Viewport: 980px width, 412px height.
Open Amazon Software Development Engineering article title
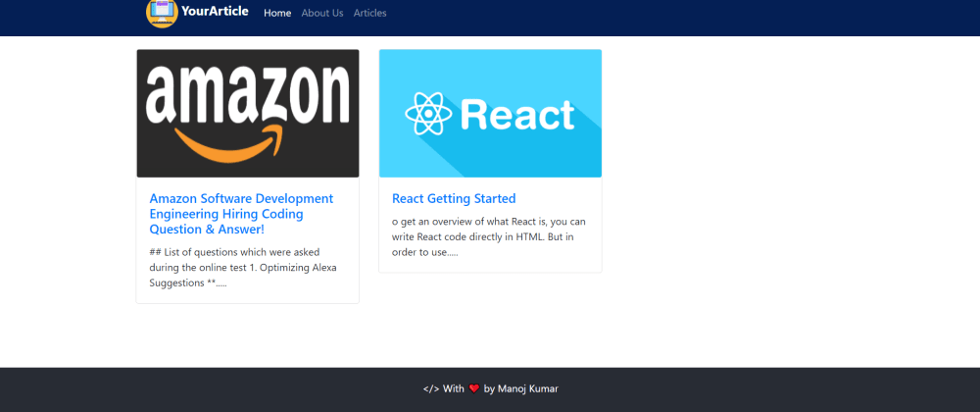(241, 214)
